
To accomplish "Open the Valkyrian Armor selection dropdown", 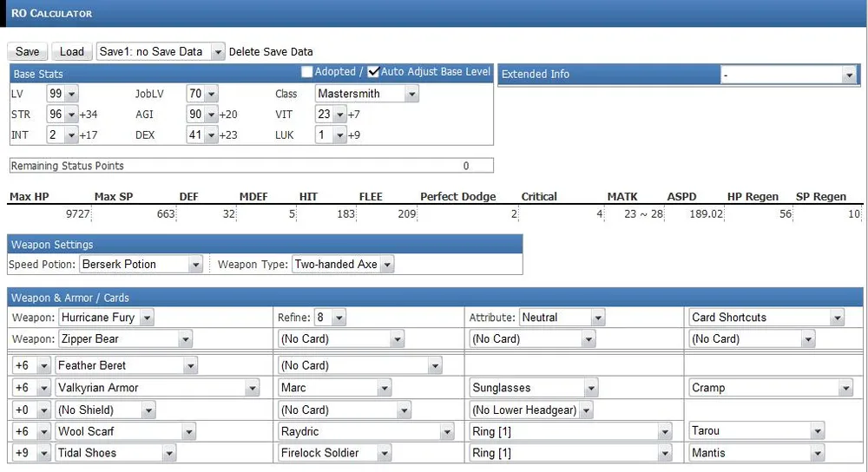I will point(157,388).
